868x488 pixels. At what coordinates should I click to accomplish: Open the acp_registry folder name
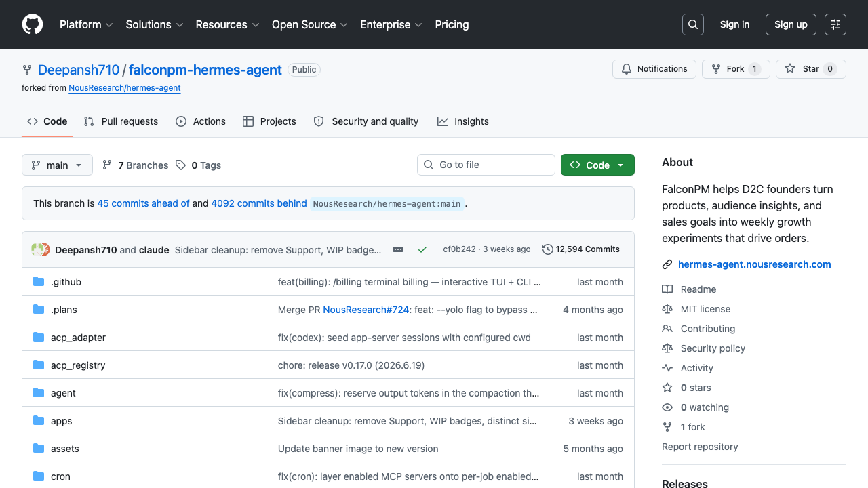78,365
